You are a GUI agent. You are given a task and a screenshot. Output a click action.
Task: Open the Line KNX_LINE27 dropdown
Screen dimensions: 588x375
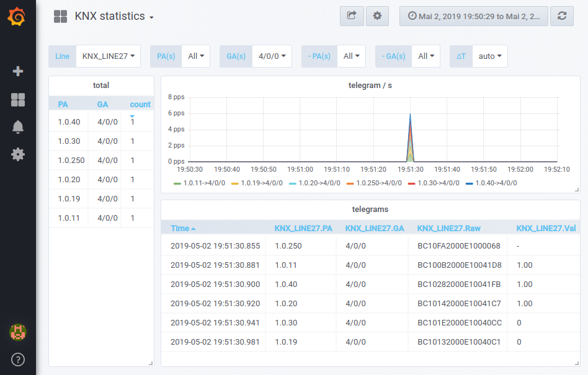[x=108, y=56]
